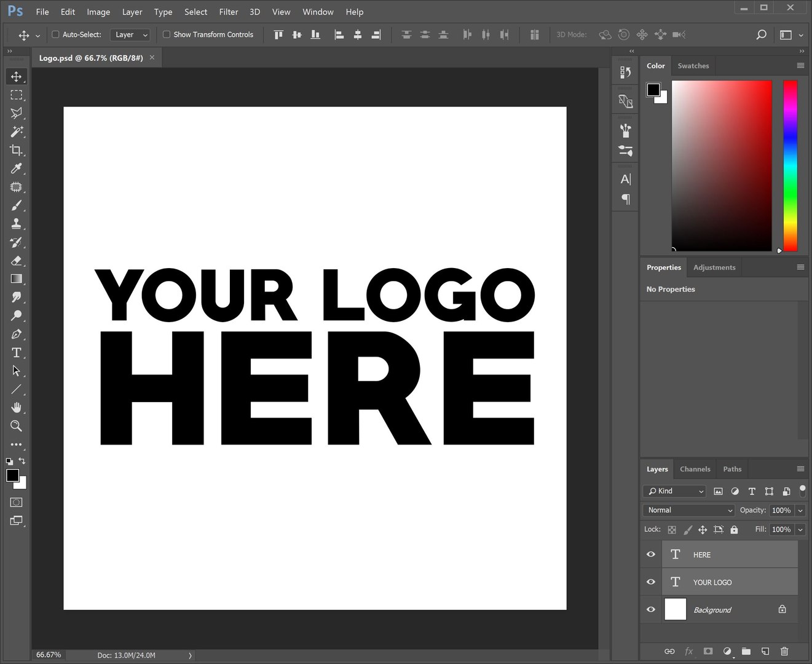Select the Polygonal Lasso tool

click(x=16, y=113)
